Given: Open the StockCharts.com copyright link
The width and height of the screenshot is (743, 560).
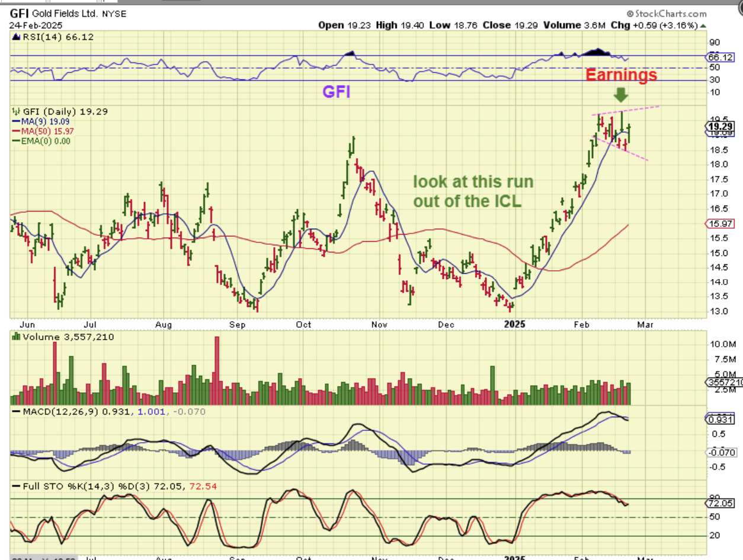Looking at the screenshot, I should [667, 14].
